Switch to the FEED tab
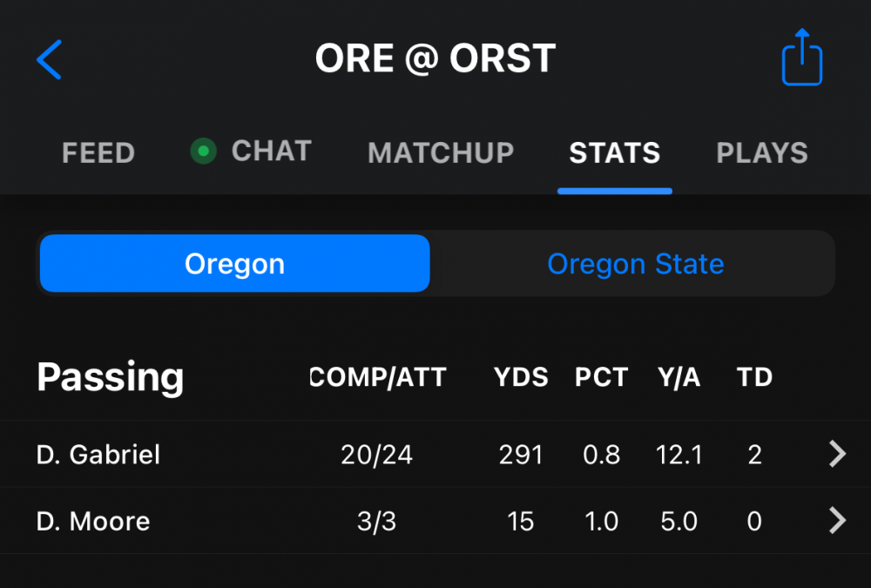The height and width of the screenshot is (588, 871). (x=98, y=153)
